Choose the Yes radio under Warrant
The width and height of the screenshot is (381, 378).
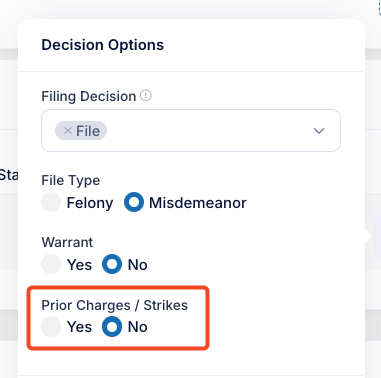[51, 264]
